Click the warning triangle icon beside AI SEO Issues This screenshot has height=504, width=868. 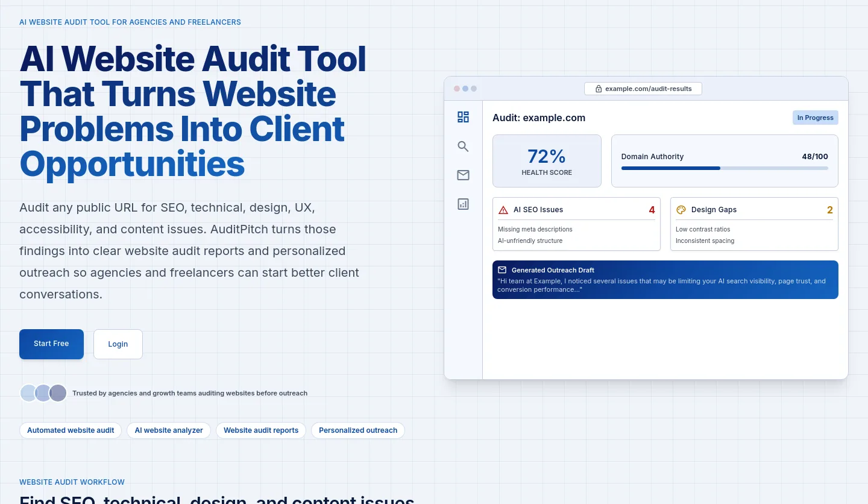(503, 210)
